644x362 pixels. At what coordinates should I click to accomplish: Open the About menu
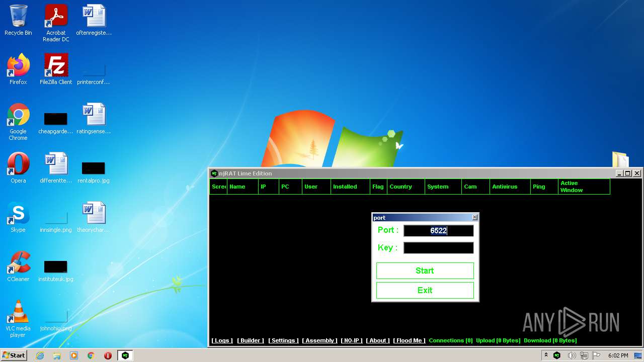pos(378,340)
